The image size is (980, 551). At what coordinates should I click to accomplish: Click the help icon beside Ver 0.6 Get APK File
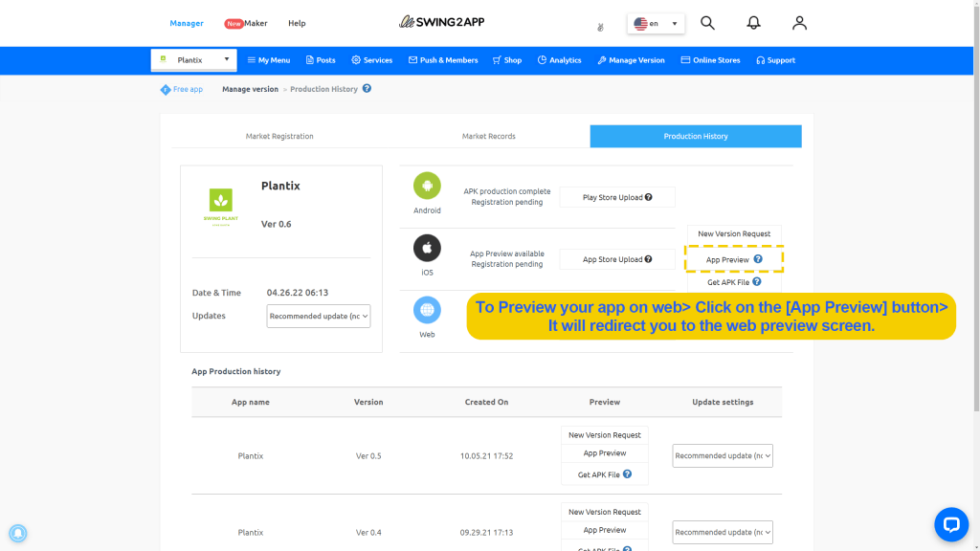click(757, 282)
